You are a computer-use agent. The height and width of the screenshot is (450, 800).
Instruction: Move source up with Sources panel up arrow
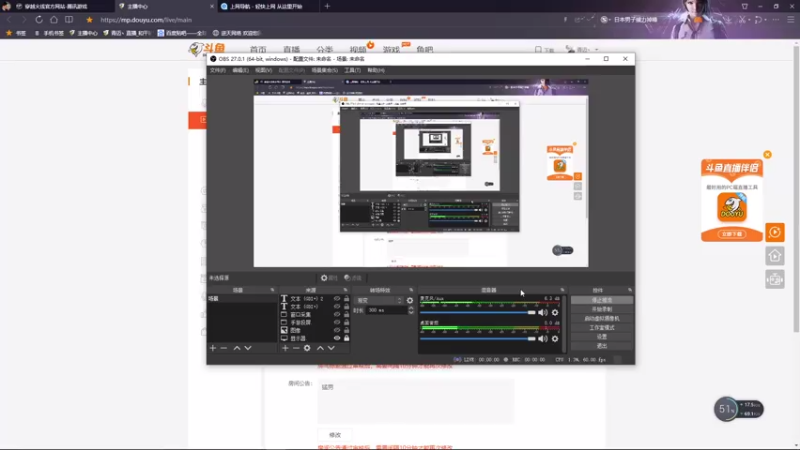(x=320, y=348)
